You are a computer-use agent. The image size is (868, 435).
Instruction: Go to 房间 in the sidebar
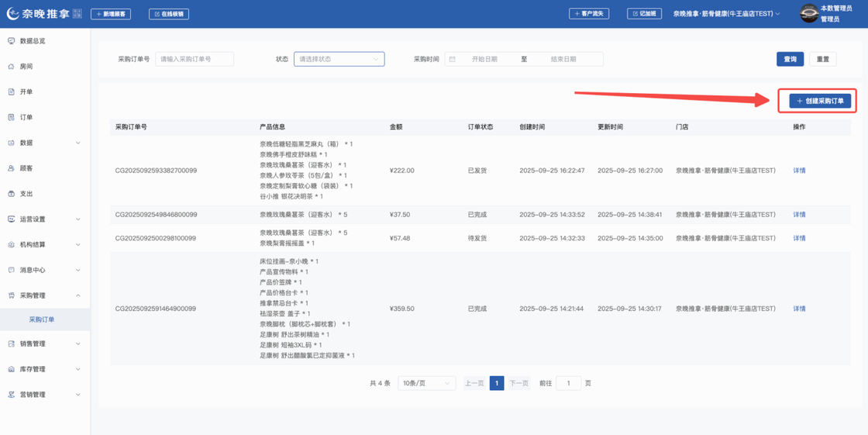45,67
